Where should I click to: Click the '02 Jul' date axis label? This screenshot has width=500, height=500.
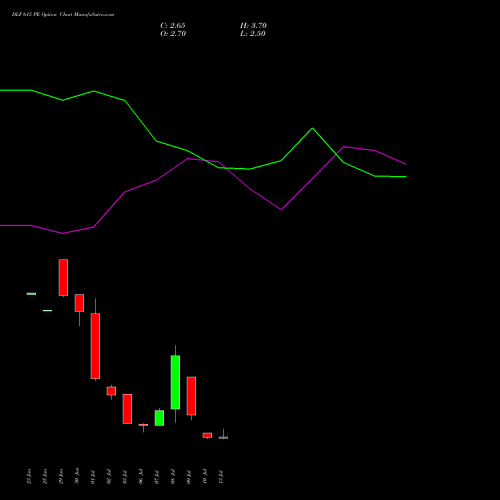pos(109,477)
